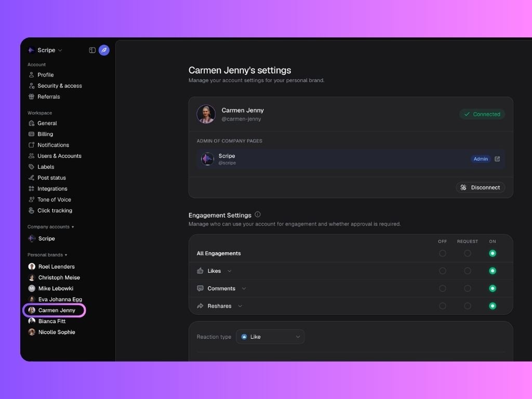Open Referrals page
532x399 pixels.
(x=48, y=96)
